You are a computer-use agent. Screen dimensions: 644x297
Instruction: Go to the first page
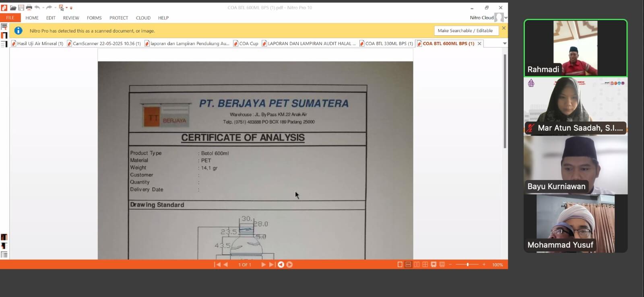pos(217,264)
